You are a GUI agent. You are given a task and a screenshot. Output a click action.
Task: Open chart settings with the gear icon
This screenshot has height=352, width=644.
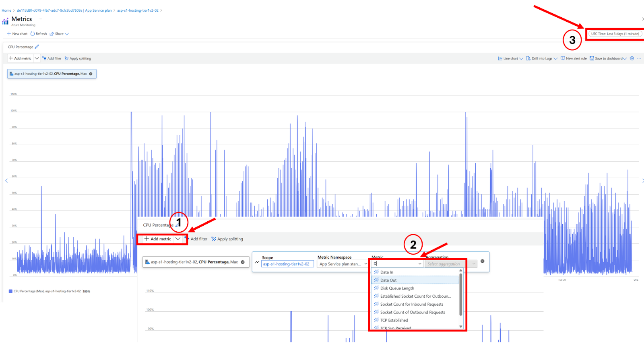tap(632, 58)
